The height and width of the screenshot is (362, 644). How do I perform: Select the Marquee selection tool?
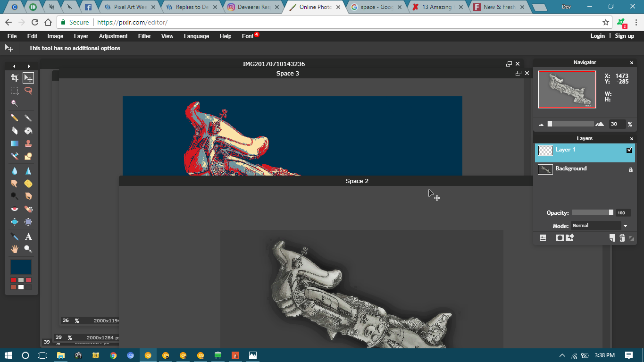pos(15,91)
